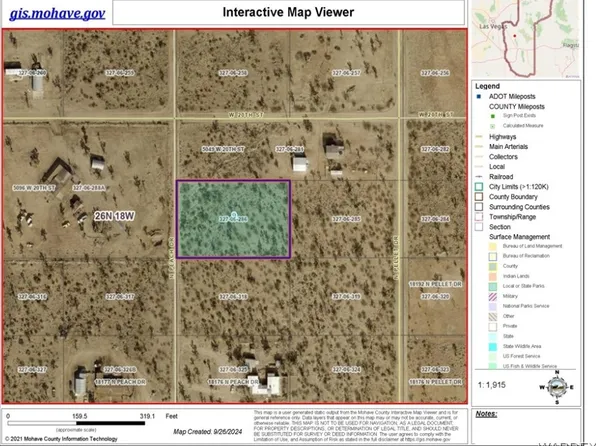Viewport: 596px width, 446px height.
Task: Click the City Limits box symbol
Action: pos(479,187)
